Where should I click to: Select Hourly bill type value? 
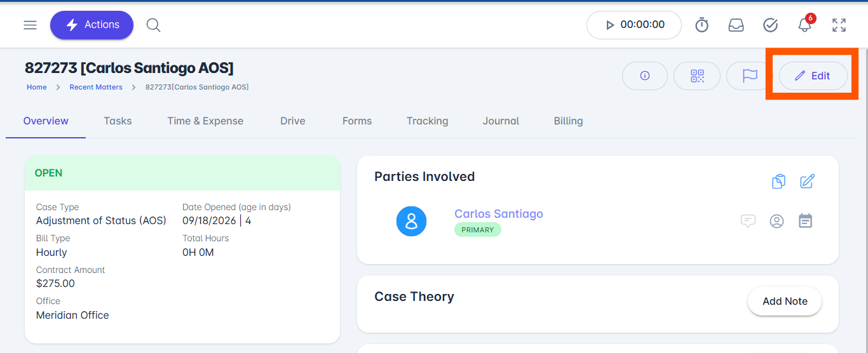click(x=51, y=252)
